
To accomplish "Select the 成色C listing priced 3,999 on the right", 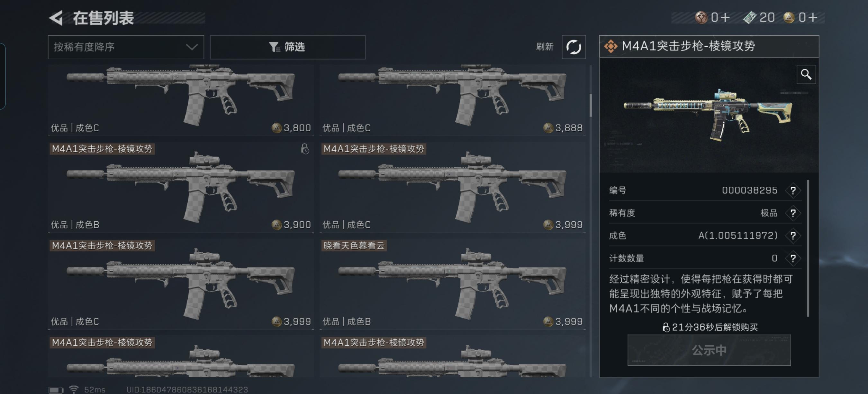I will [x=453, y=187].
